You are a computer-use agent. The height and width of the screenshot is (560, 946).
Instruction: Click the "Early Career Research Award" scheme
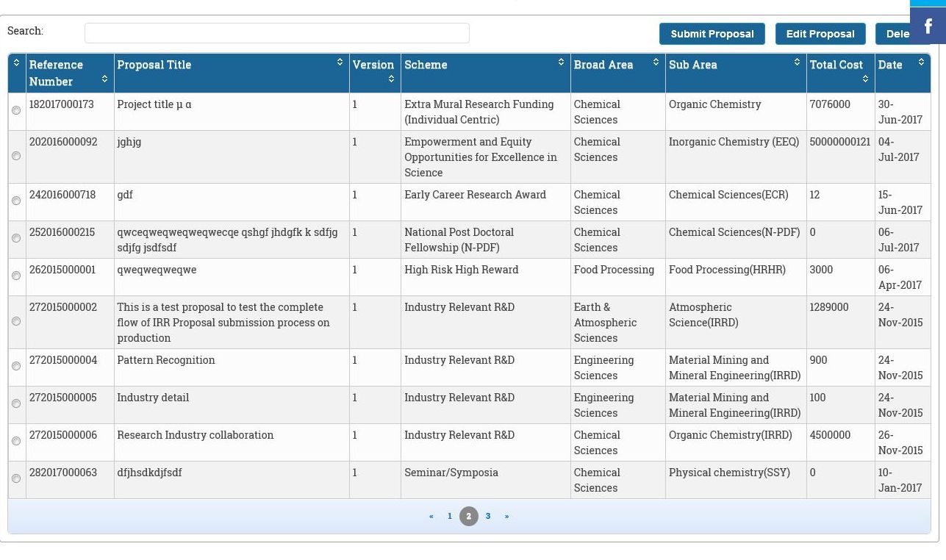(x=475, y=195)
